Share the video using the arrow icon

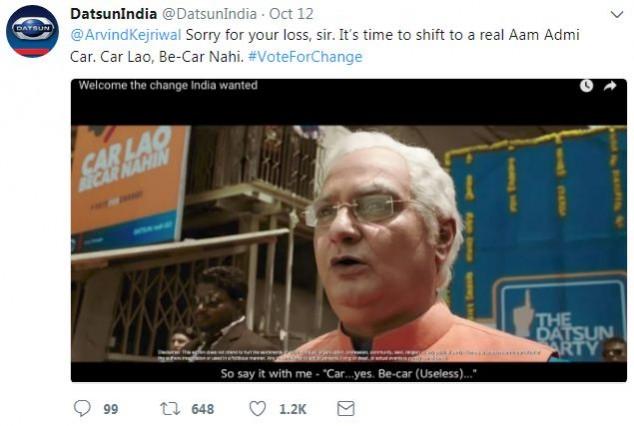click(x=610, y=86)
